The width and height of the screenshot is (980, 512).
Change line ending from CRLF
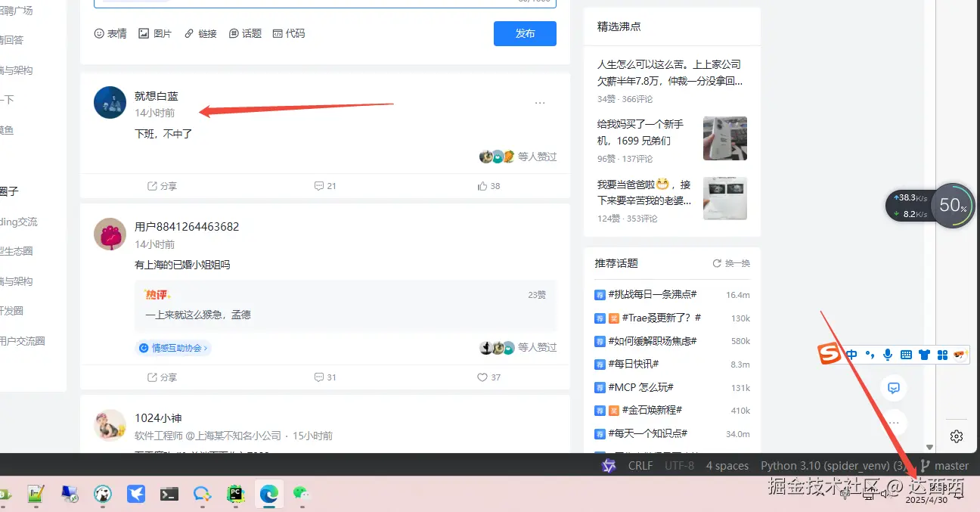[640, 465]
